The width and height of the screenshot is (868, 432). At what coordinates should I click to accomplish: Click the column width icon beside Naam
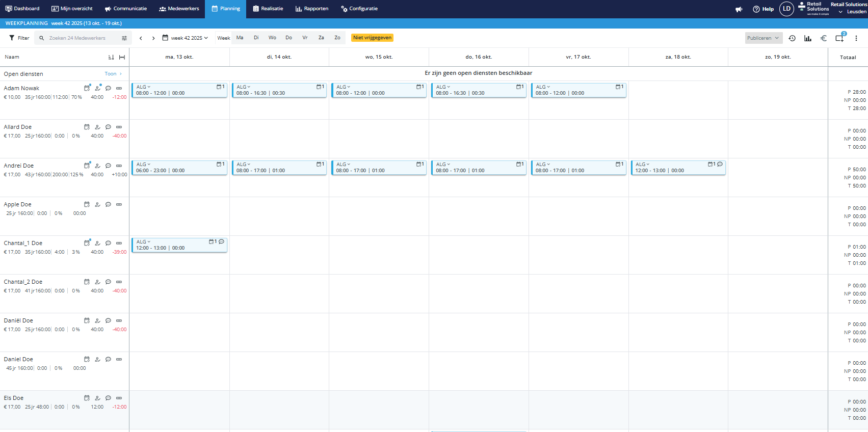[x=122, y=57]
